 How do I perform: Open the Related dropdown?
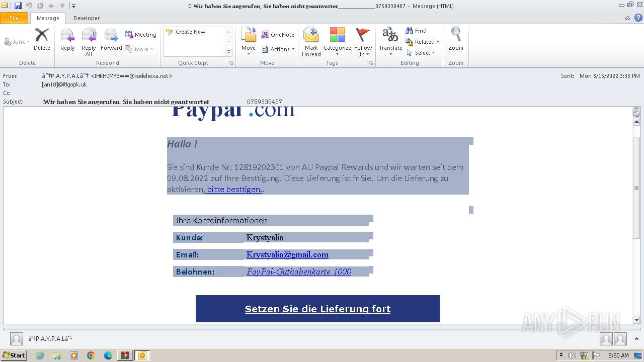[x=423, y=42]
